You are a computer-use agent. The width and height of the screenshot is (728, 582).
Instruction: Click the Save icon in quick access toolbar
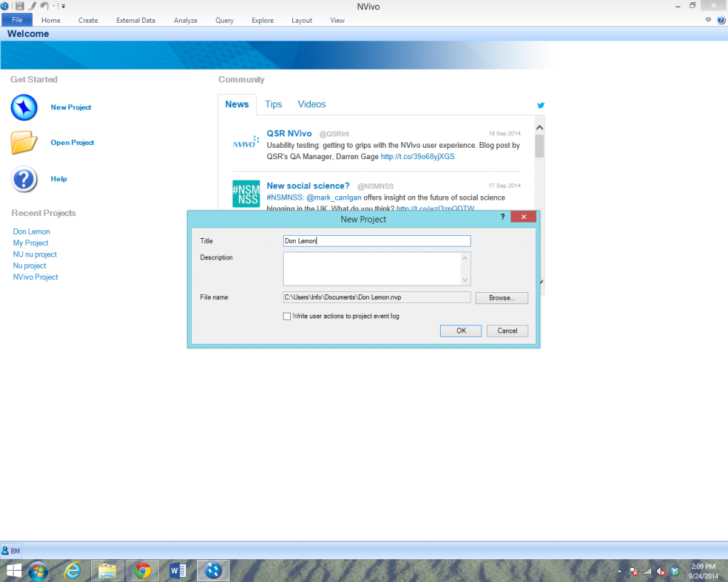[20, 6]
